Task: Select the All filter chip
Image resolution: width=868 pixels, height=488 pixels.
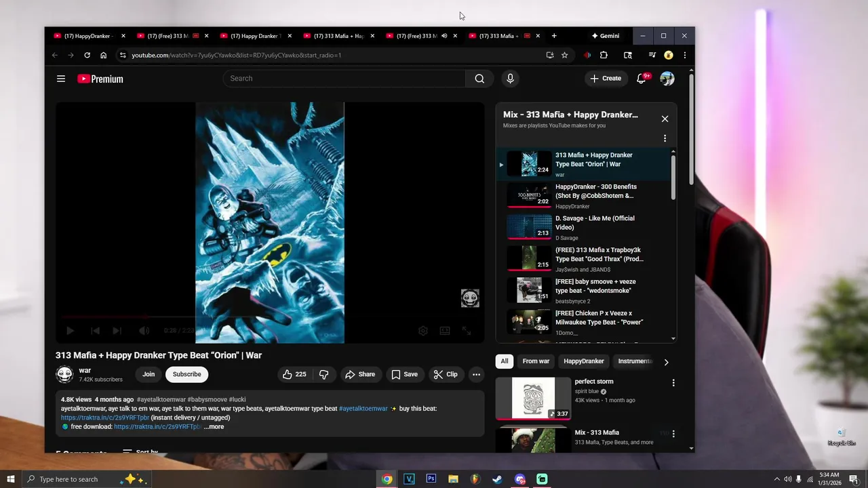Action: (x=505, y=361)
